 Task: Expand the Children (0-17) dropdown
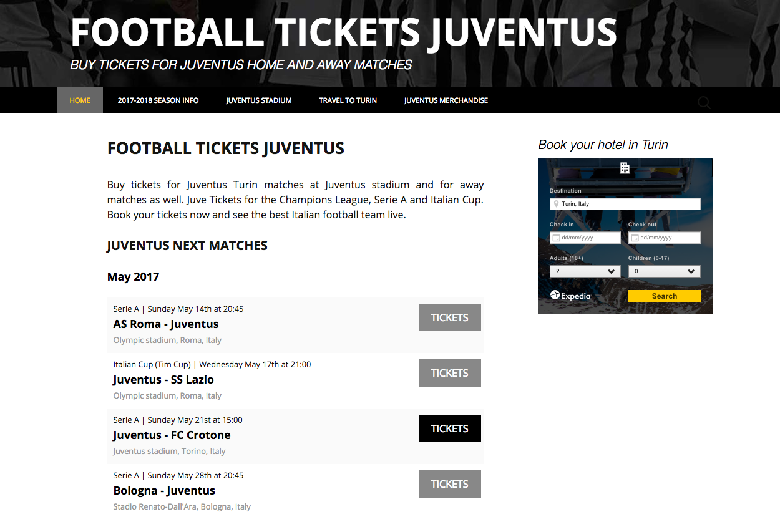664,271
